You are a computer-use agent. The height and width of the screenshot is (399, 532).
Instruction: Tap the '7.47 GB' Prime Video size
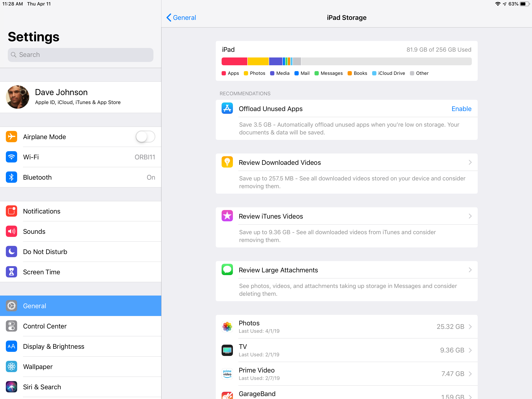tap(453, 374)
